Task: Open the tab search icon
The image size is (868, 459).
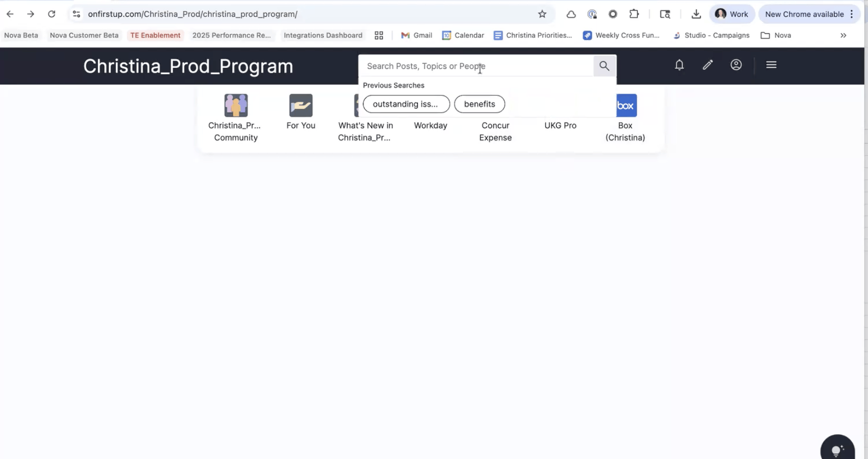Action: click(665, 14)
